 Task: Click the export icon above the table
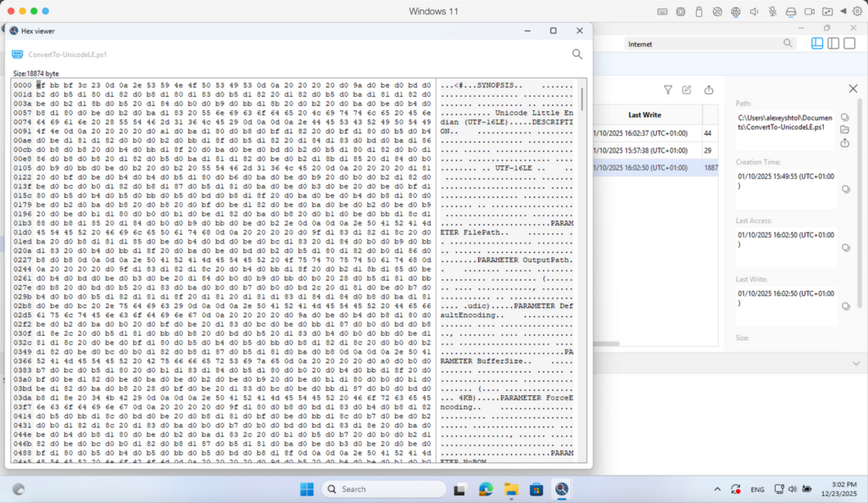[x=709, y=90]
